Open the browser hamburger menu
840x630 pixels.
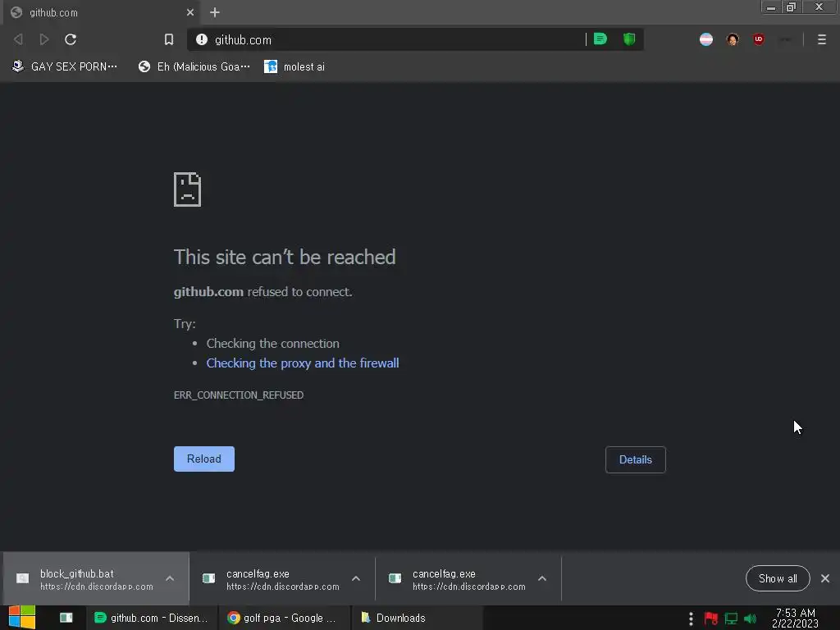(822, 39)
